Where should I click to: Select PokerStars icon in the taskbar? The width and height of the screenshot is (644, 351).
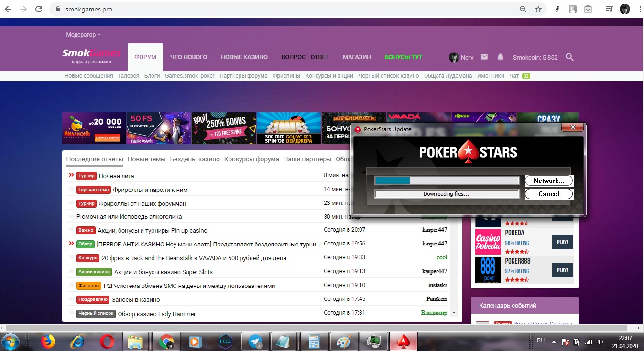tap(404, 341)
